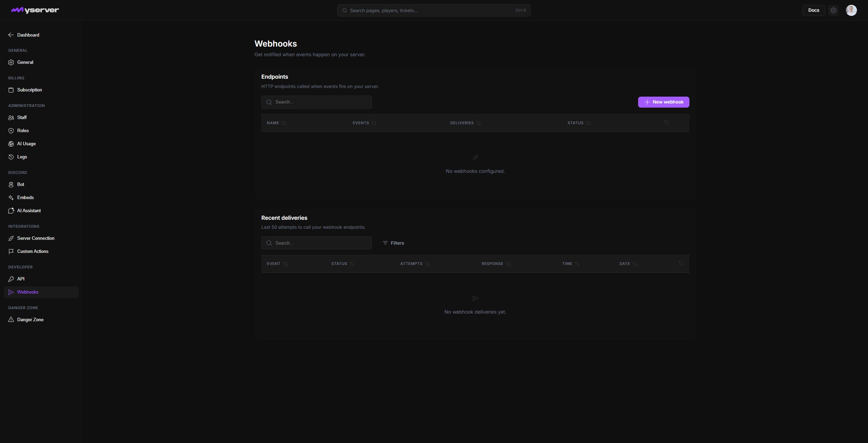
Task: Click the AI Usage icon
Action: click(x=11, y=144)
